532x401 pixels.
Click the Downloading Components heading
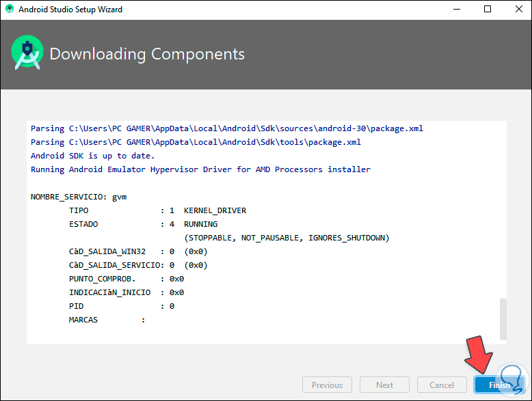pyautogui.click(x=147, y=54)
